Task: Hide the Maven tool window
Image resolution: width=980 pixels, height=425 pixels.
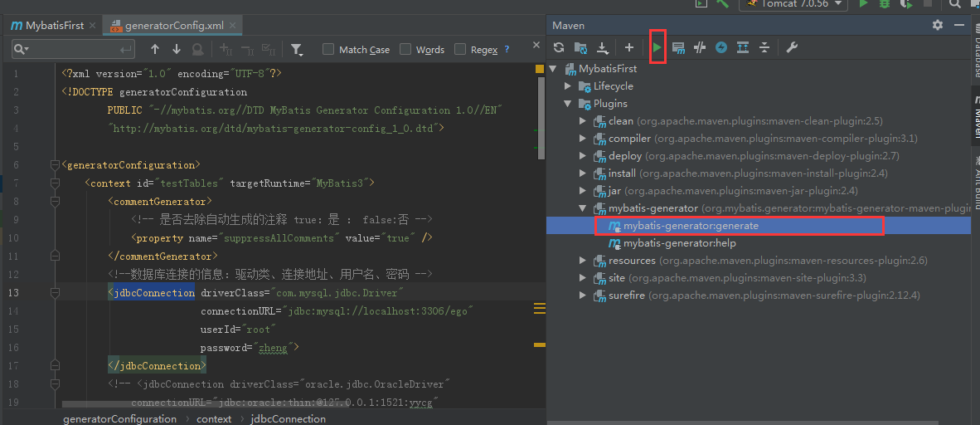Action: (958, 25)
